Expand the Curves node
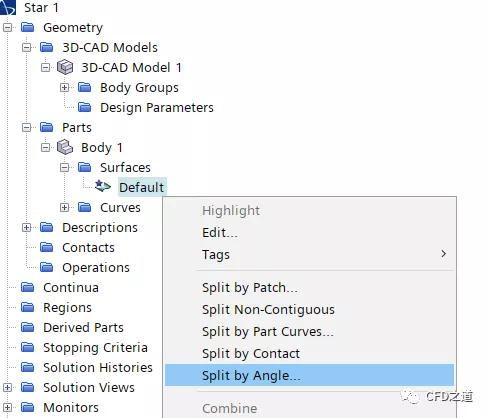This screenshot has height=418, width=488. (64, 207)
